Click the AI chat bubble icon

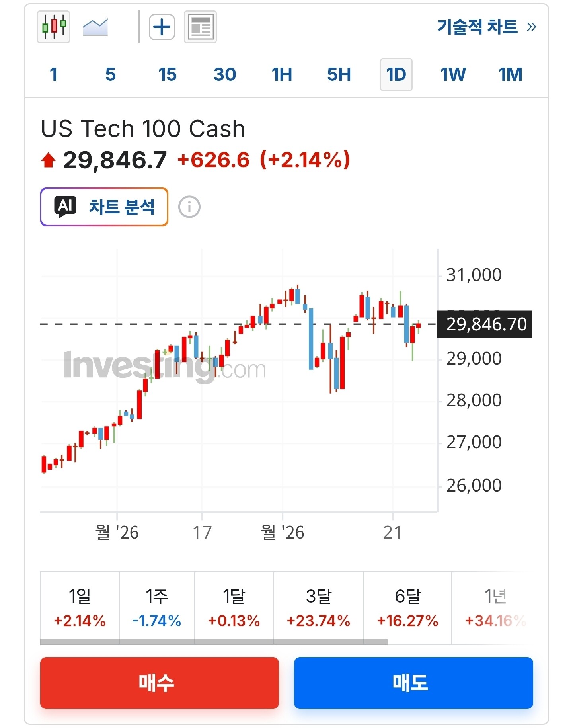(65, 207)
